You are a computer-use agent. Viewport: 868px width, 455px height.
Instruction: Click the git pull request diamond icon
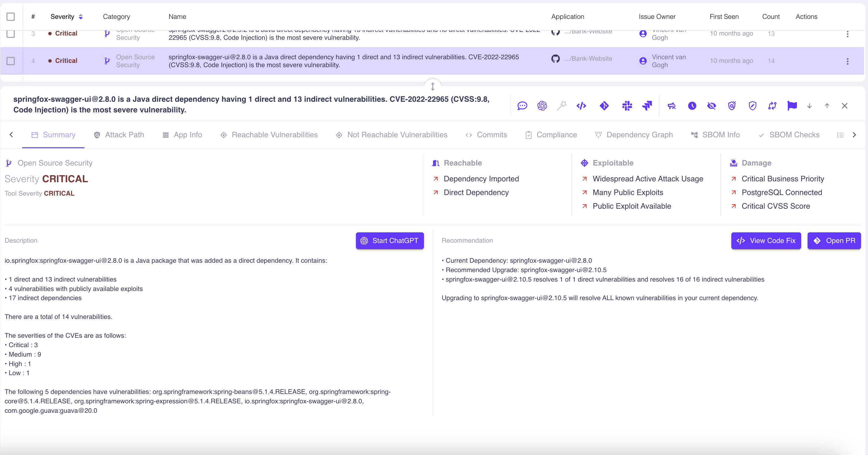[x=604, y=106]
